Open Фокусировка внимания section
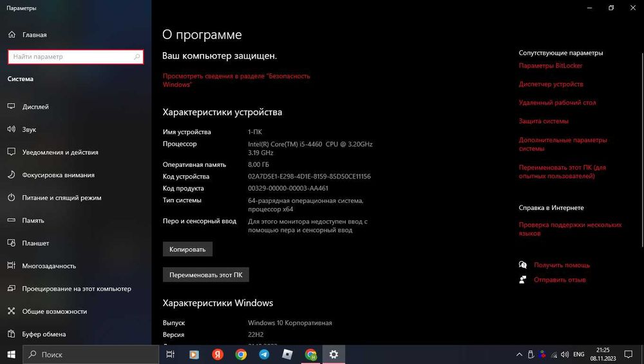 51,175
